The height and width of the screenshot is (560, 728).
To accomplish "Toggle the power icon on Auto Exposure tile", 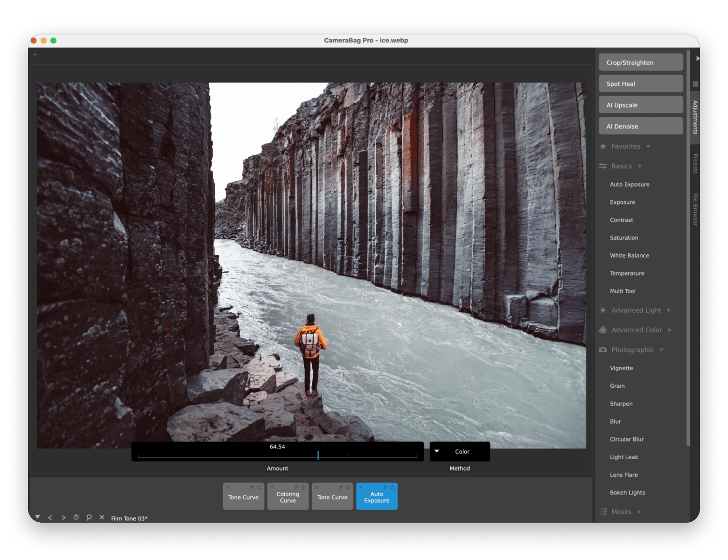I will click(x=392, y=487).
